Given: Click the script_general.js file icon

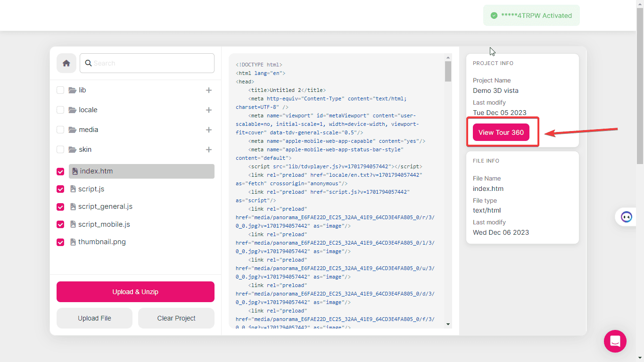Looking at the screenshot, I should click(x=73, y=206).
